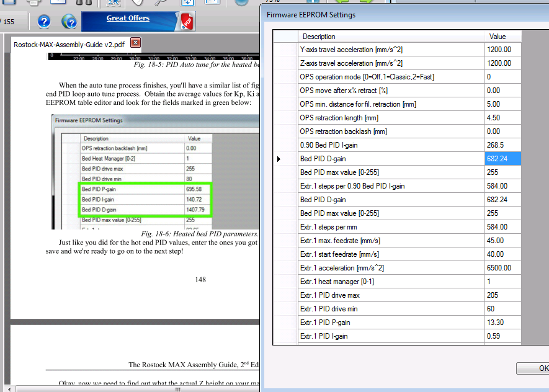Click the black current-row arrow indicator
This screenshot has height=392, width=549.
coord(279,159)
